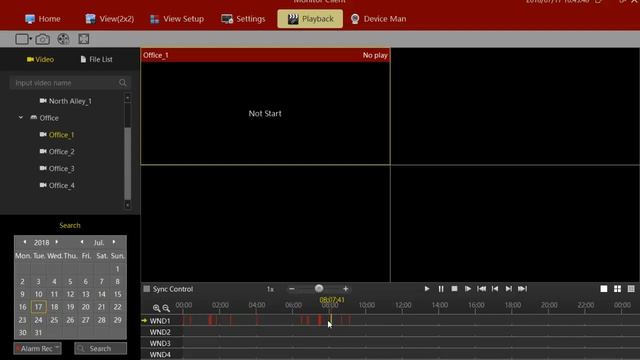Select the WND3 timeline row label
Image resolution: width=640 pixels, height=360 pixels.
[x=160, y=343]
